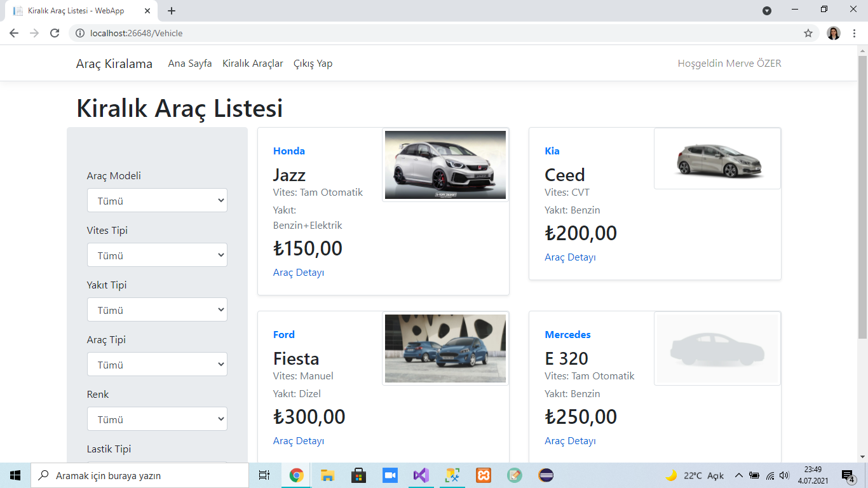The width and height of the screenshot is (868, 488).
Task: Open the Yakıt Tipi dropdown
Action: pos(157,309)
